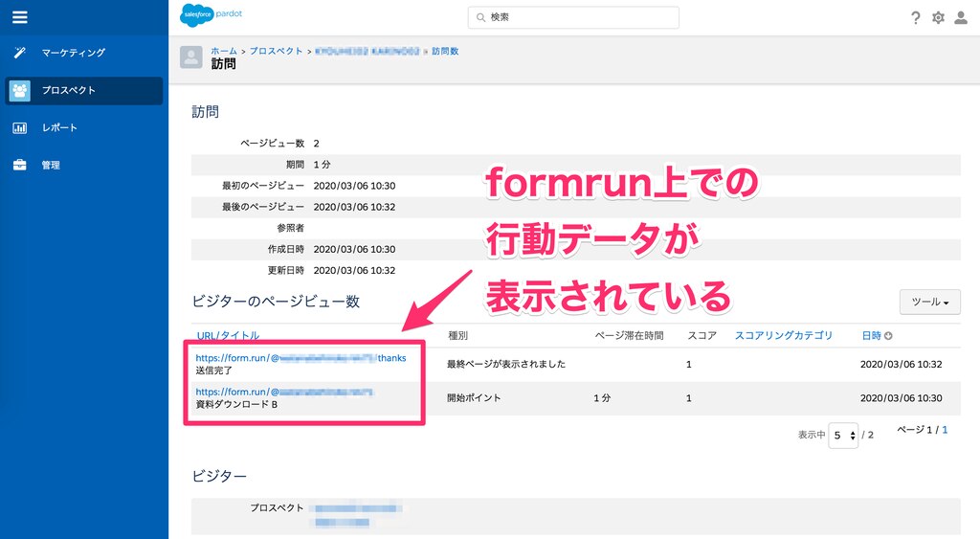
Task: Expand the ツール dropdown button
Action: 930,302
